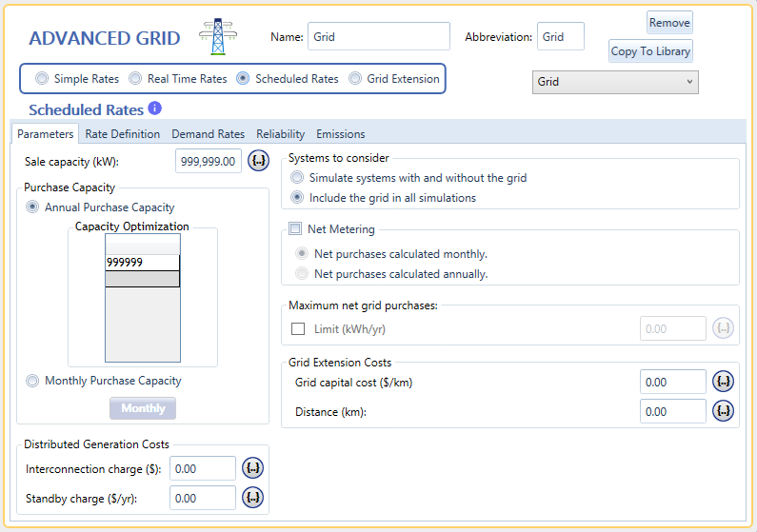Edit the Standby charge field
The image size is (757, 532).
202,498
